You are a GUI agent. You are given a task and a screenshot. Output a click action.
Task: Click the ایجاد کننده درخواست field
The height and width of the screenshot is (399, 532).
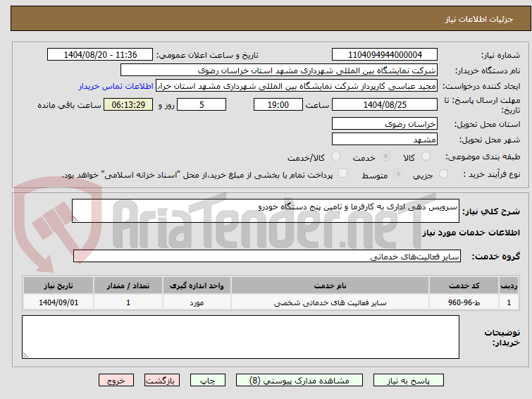pos(296,86)
